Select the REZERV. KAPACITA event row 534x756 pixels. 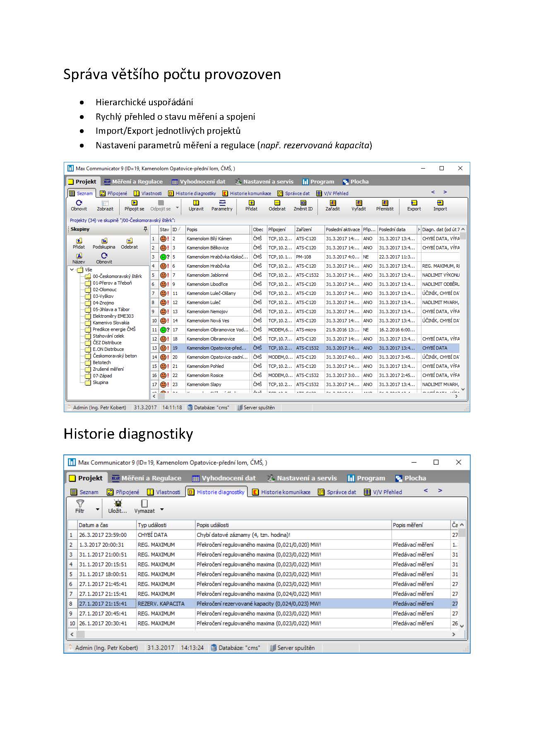(263, 604)
